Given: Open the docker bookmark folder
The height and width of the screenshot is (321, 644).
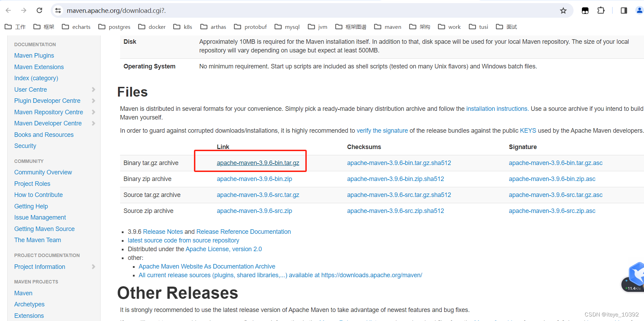Looking at the screenshot, I should pyautogui.click(x=152, y=27).
